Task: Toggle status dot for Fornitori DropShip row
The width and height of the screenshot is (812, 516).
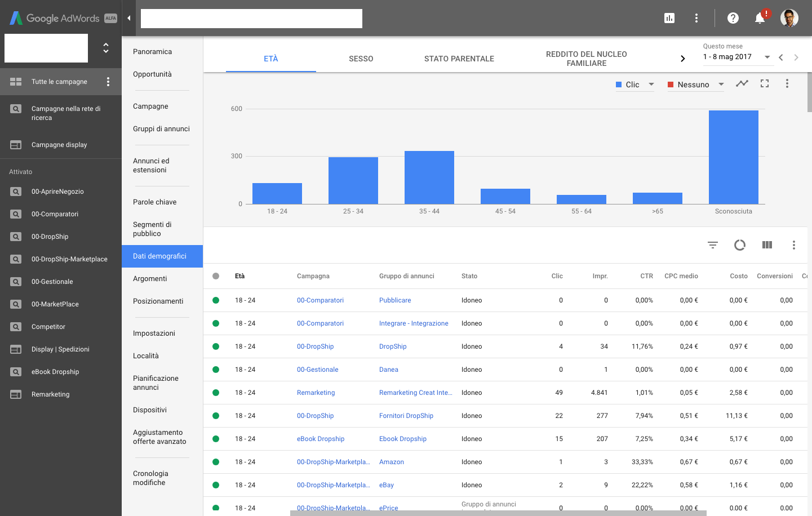Action: point(216,416)
